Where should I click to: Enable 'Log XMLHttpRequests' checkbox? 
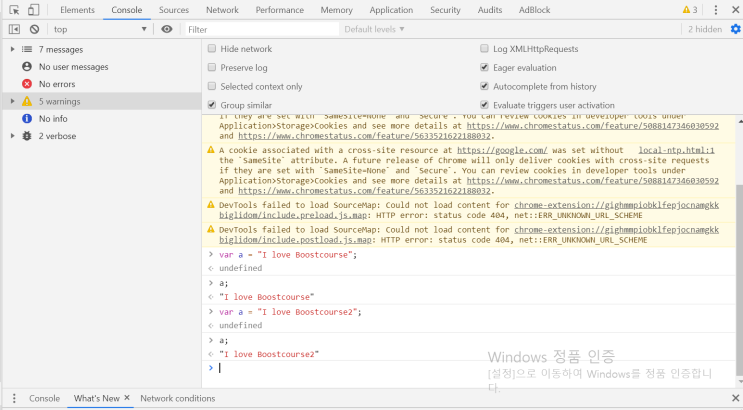484,48
